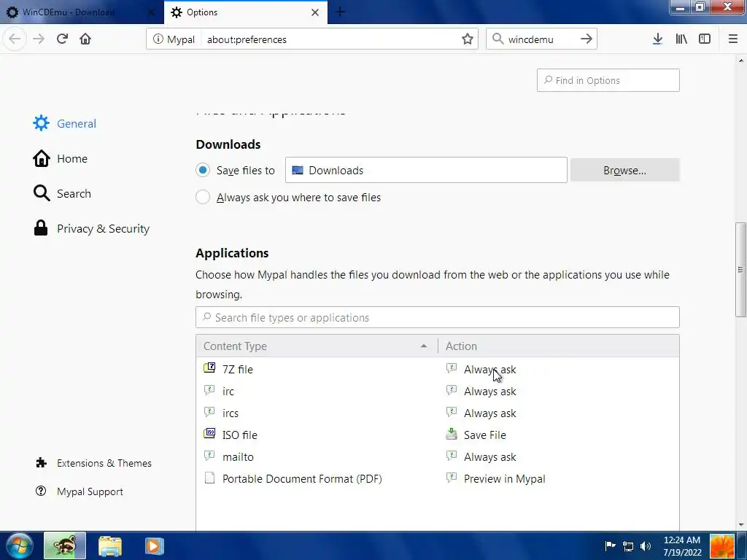Open Windows Explorer from the taskbar
Screen dimensions: 747x560
coord(110,545)
